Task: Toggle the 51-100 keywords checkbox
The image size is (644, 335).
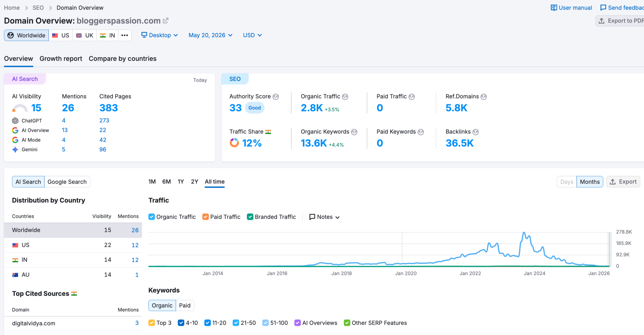Action: tap(265, 323)
